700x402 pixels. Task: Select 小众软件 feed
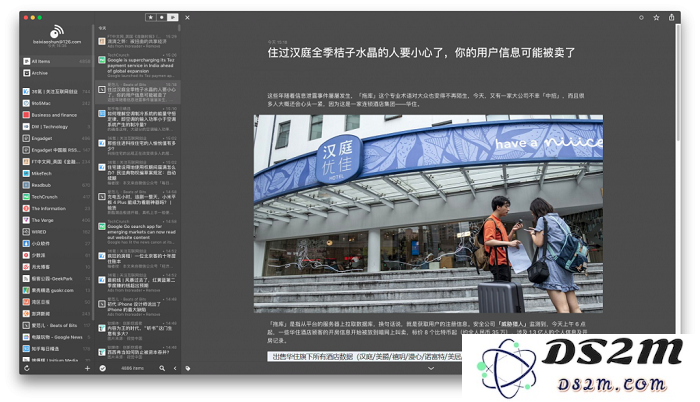click(x=57, y=243)
